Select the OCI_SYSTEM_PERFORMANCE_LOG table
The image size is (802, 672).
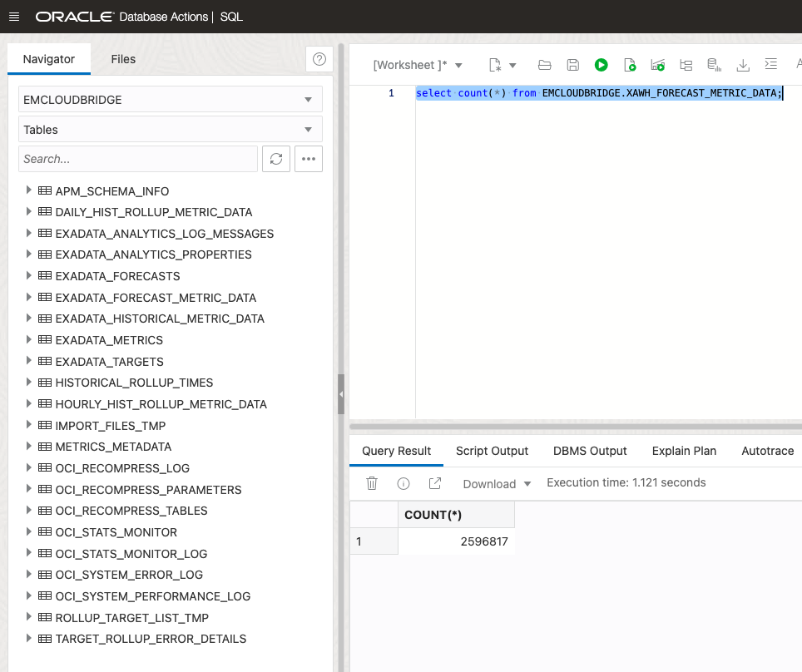click(153, 596)
